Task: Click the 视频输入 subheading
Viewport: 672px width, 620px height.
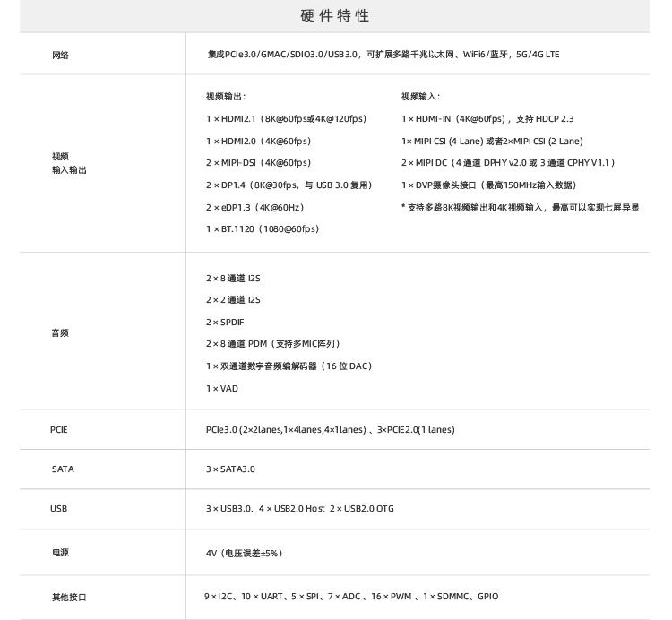Action: pos(420,97)
